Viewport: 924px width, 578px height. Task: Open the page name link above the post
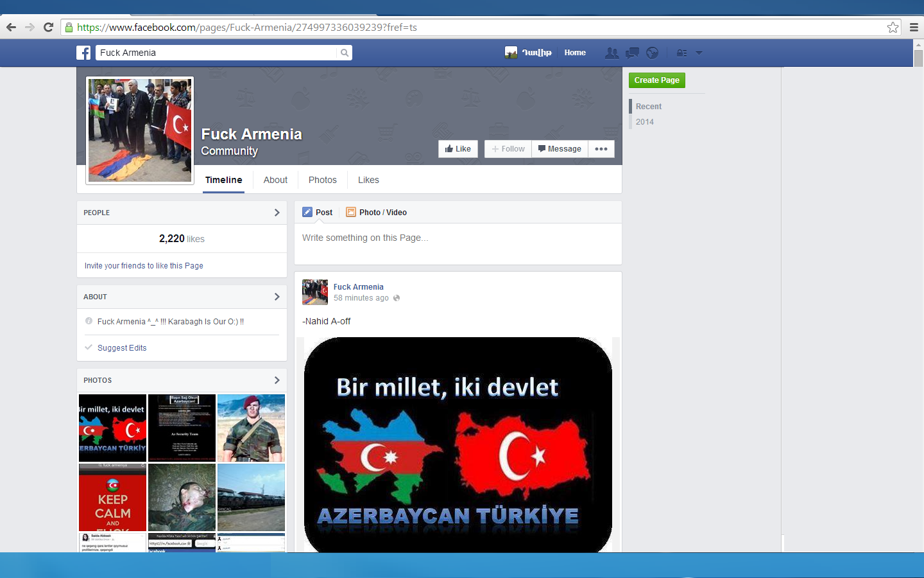[x=359, y=287]
